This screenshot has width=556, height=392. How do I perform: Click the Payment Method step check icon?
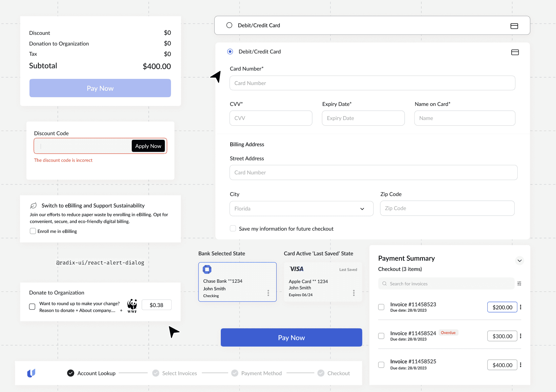pos(235,373)
